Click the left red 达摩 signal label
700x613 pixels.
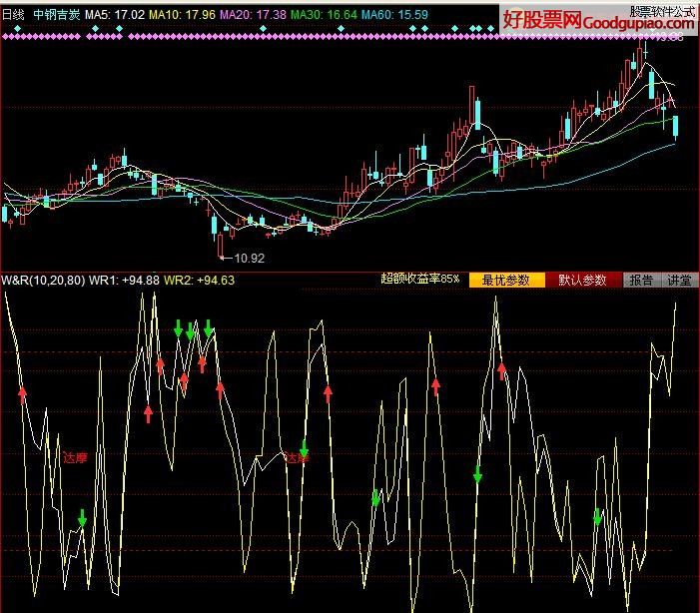tap(75, 457)
